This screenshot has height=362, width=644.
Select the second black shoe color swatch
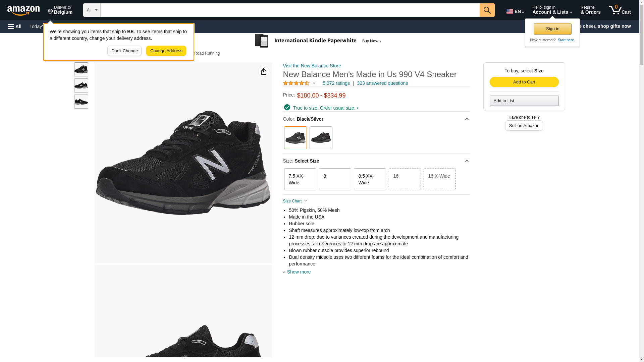coord(320,138)
